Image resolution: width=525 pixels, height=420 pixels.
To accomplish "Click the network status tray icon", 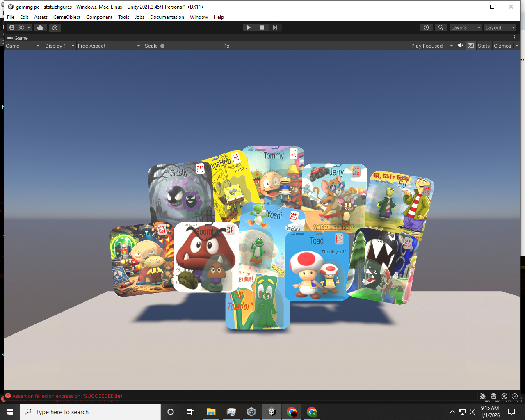I will (x=462, y=412).
